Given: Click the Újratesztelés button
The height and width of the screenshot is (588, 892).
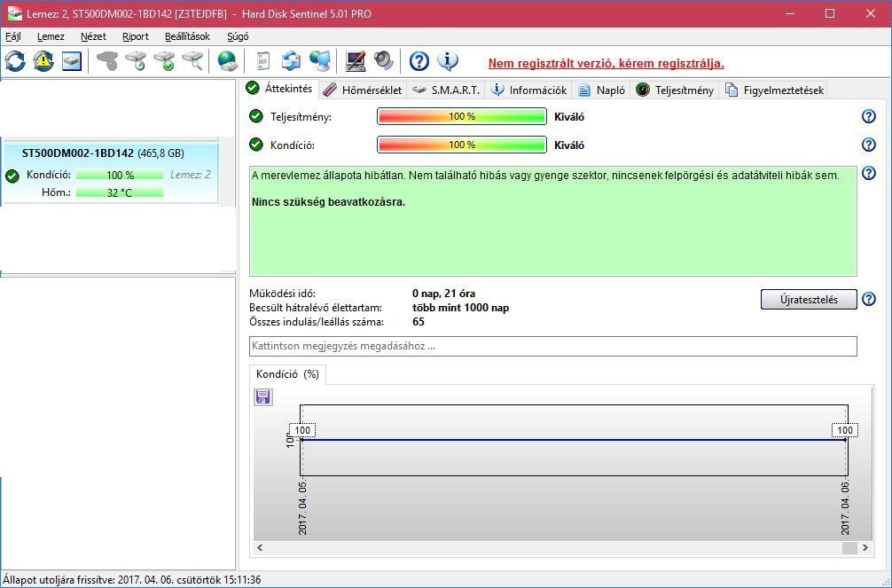Looking at the screenshot, I should click(x=809, y=299).
